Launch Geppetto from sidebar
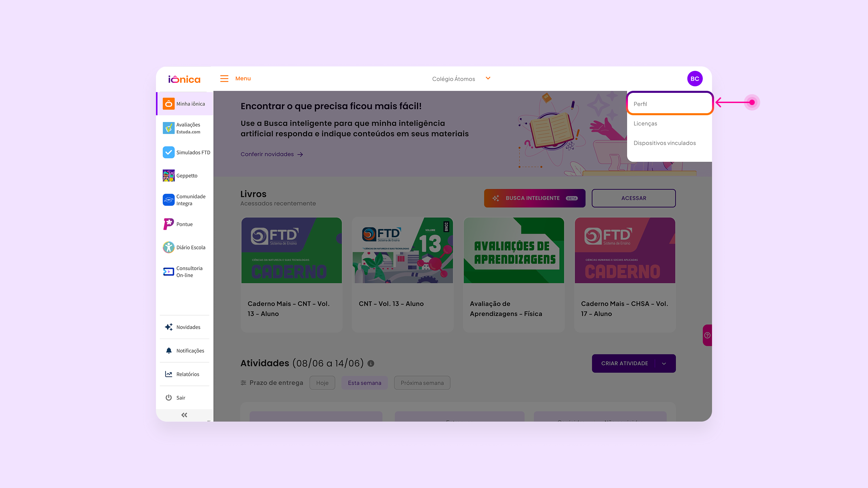 pyautogui.click(x=185, y=176)
